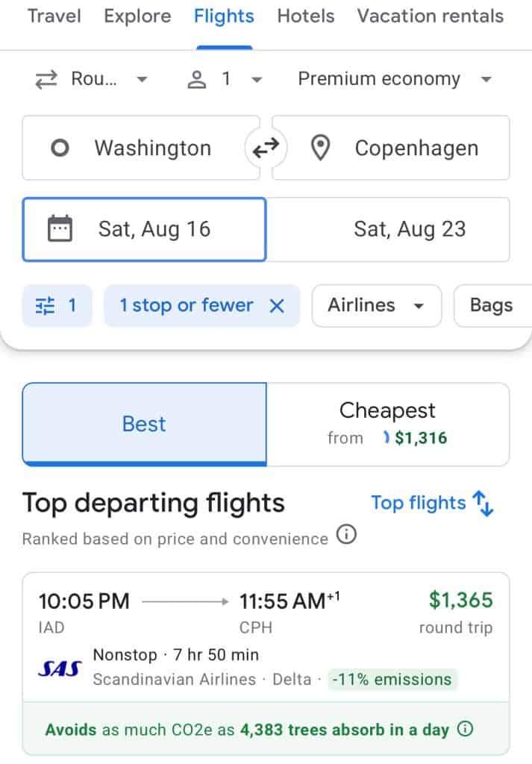532x764 pixels.
Task: Click the ranking info icon
Action: pos(346,535)
